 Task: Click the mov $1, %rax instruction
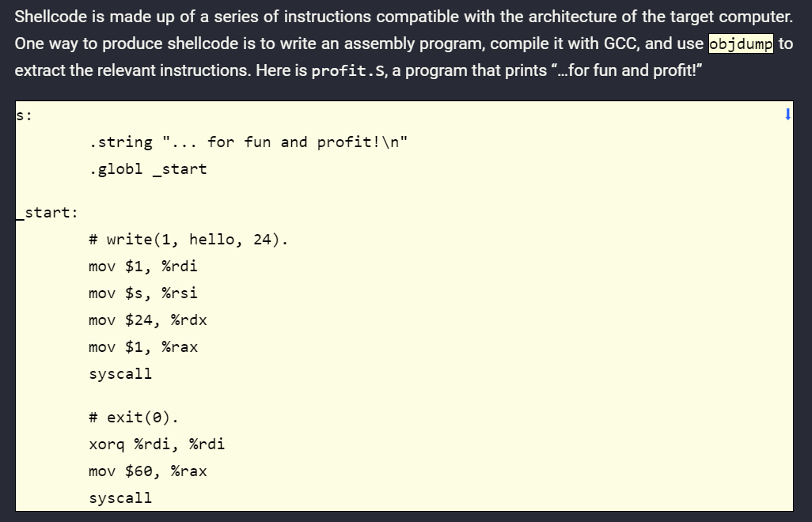(x=143, y=347)
